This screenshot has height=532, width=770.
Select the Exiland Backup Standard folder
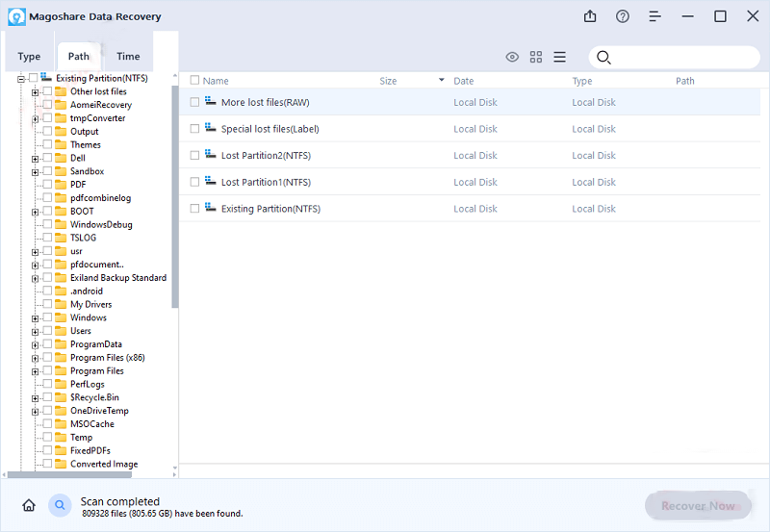118,277
